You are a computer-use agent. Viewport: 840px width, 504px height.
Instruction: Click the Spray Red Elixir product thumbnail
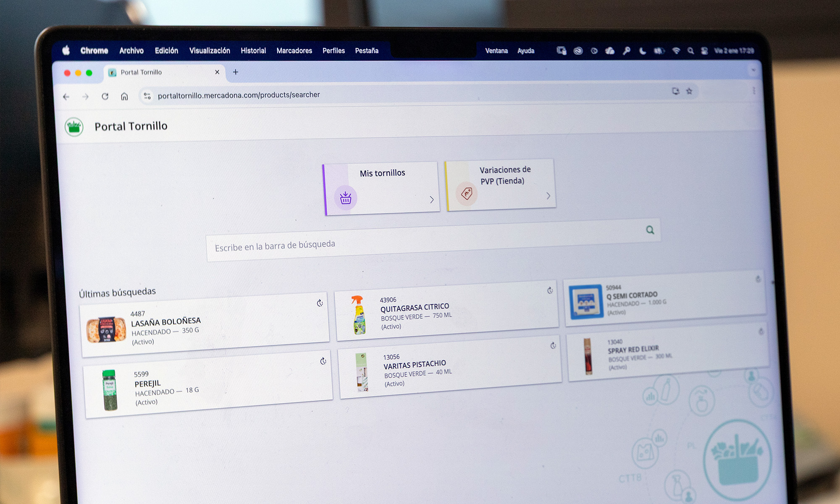click(x=588, y=356)
